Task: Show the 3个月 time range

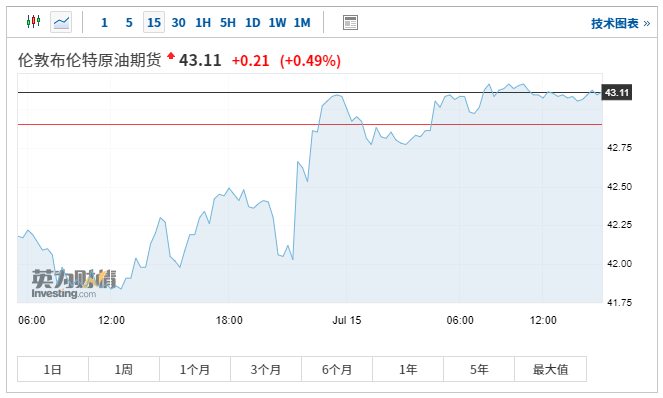Action: point(266,369)
